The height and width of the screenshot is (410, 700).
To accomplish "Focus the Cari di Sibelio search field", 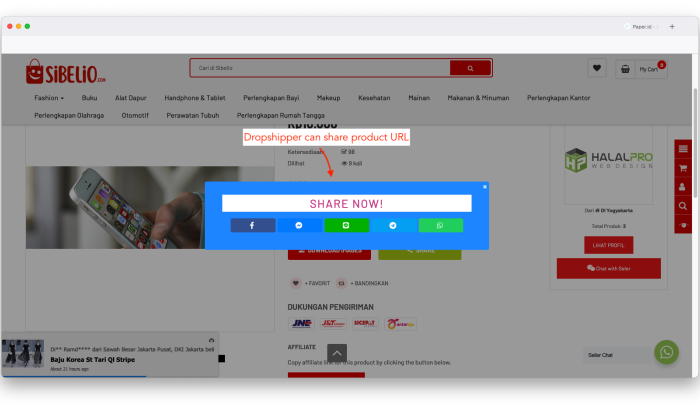I will pyautogui.click(x=320, y=68).
